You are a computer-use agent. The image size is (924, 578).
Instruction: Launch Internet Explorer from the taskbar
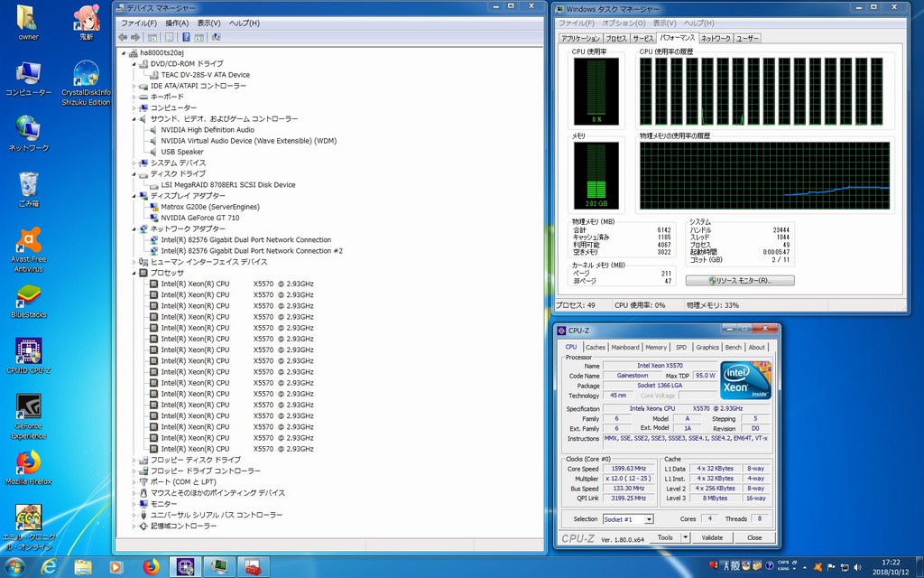point(49,567)
